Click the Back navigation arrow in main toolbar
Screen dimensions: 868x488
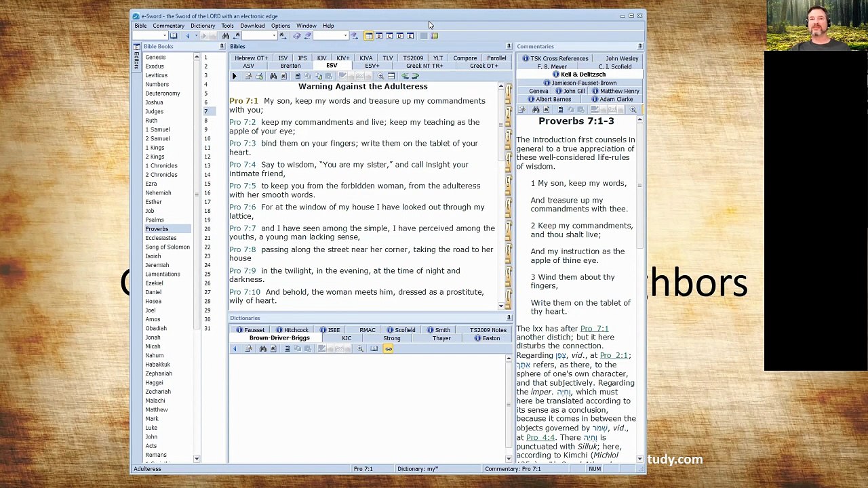coord(187,35)
